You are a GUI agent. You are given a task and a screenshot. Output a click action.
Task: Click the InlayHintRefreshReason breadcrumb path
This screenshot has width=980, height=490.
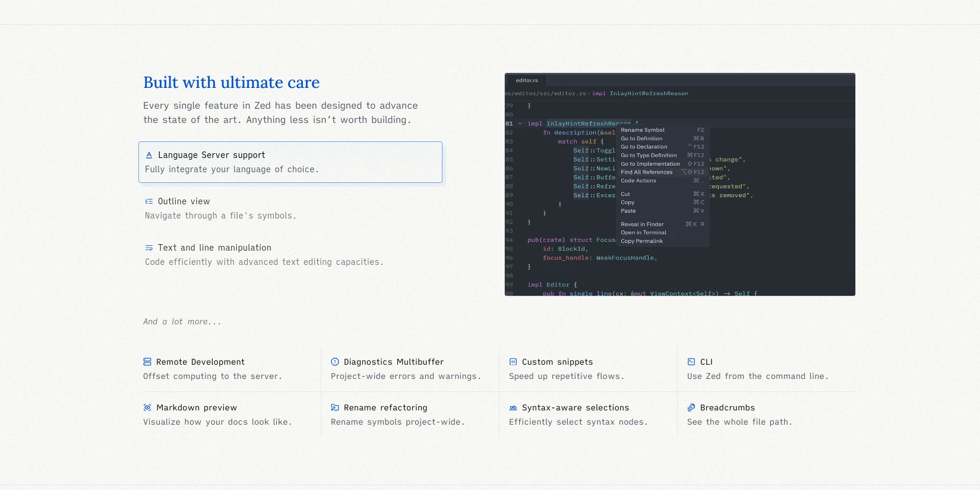[649, 93]
